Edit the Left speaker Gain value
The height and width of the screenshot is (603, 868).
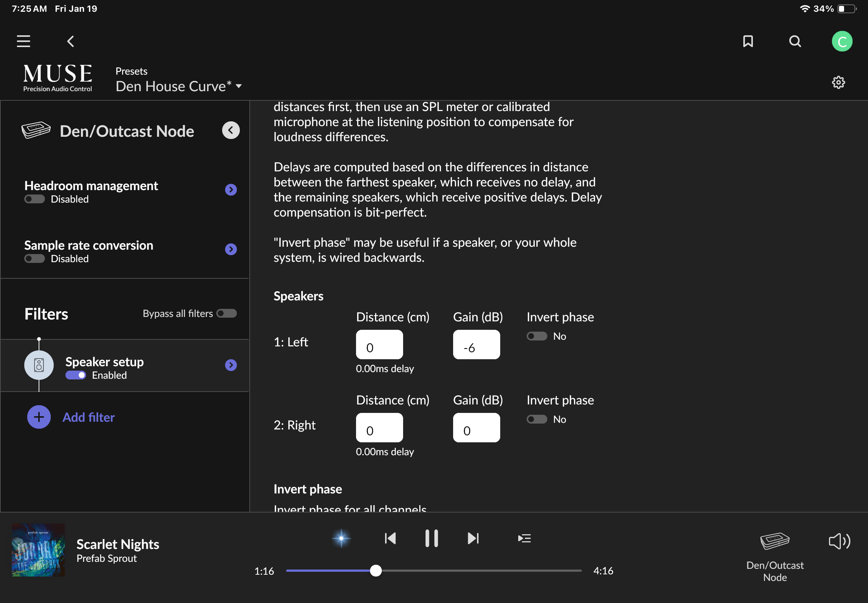(x=476, y=344)
